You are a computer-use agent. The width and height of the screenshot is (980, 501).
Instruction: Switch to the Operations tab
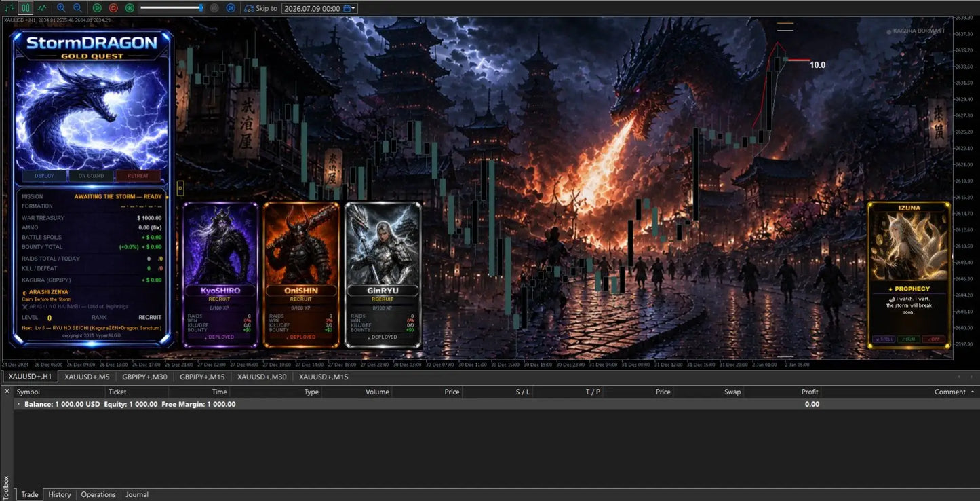[98, 494]
